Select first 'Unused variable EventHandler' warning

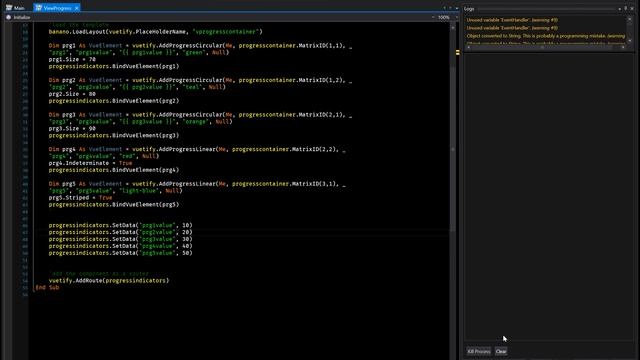point(512,20)
